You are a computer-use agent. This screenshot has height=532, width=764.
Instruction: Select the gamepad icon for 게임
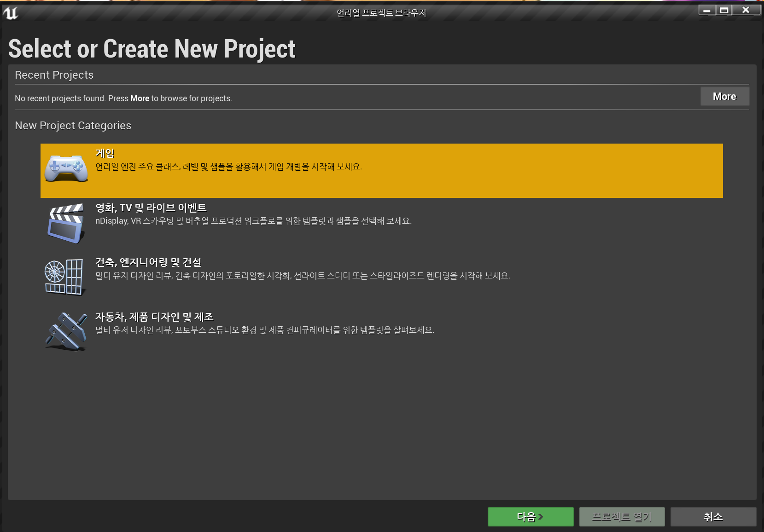(x=66, y=169)
